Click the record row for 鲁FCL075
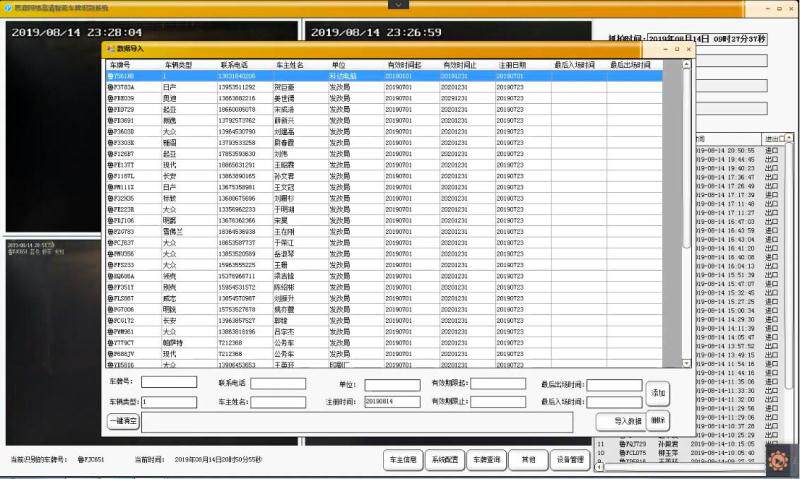The height and width of the screenshot is (479, 800). point(681,452)
